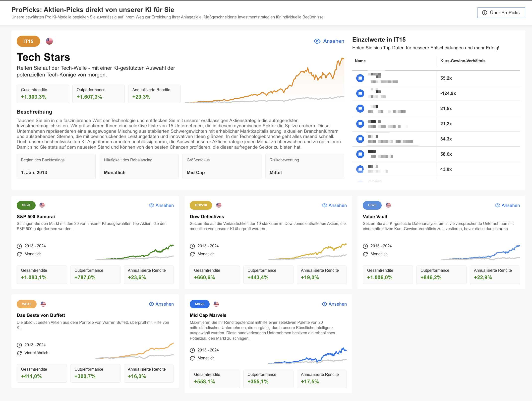Click the S&P 500 Samurai title
Image resolution: width=532 pixels, height=401 pixels.
[36, 217]
